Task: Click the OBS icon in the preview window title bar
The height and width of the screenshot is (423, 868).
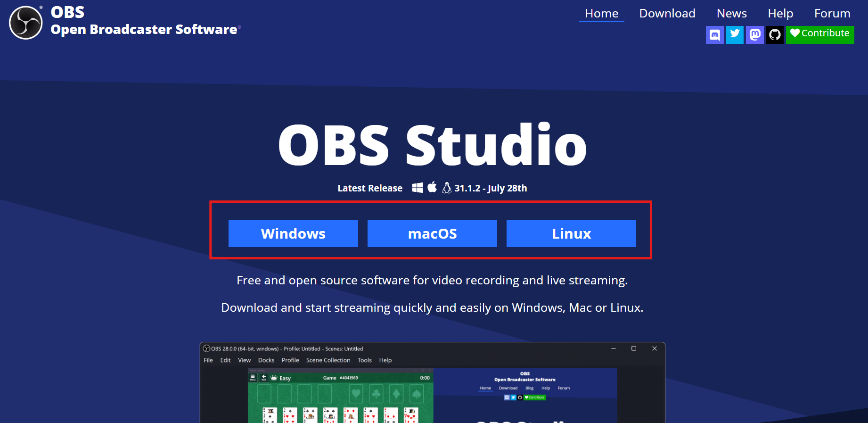Action: [x=206, y=348]
